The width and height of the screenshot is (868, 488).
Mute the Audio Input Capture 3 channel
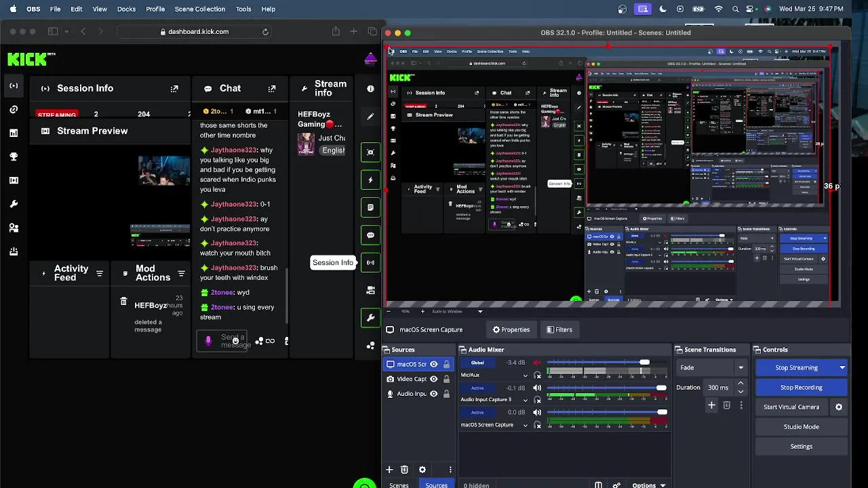(x=538, y=388)
